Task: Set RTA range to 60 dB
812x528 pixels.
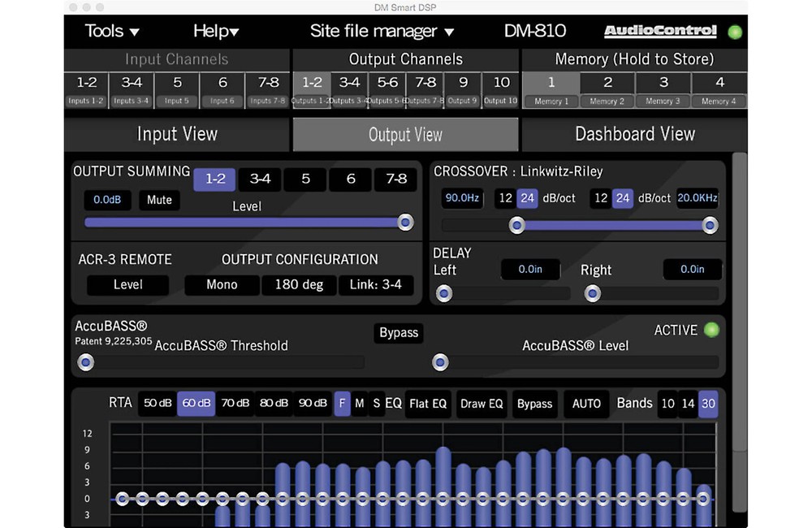Action: pyautogui.click(x=197, y=404)
